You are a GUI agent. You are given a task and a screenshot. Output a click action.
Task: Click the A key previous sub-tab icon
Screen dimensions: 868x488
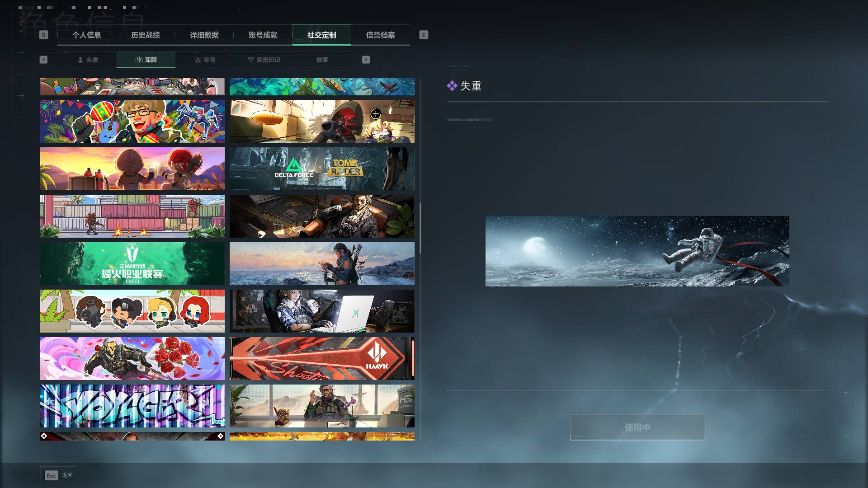pos(43,60)
